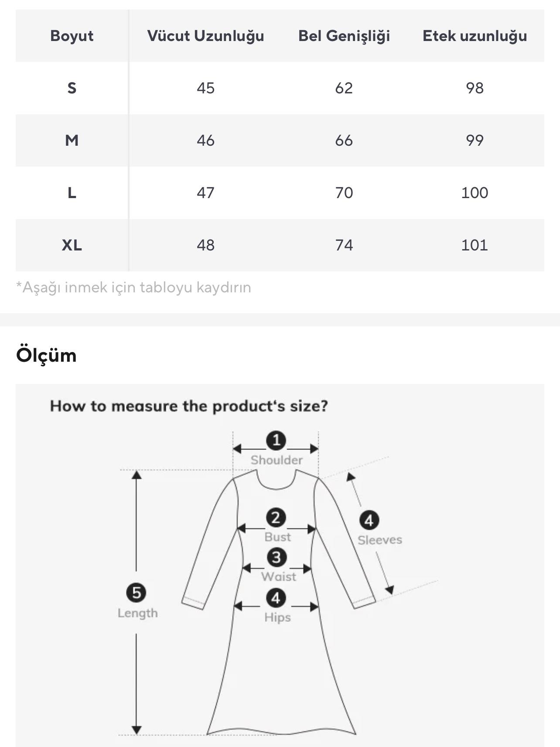Click the number 1 Shoulder marker
Viewport: 560px width, 747px height.
(x=276, y=440)
